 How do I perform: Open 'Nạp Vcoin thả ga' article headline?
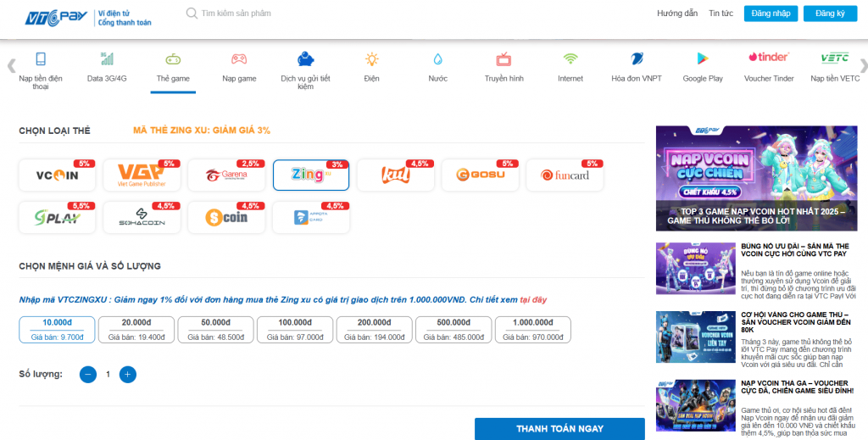point(797,387)
